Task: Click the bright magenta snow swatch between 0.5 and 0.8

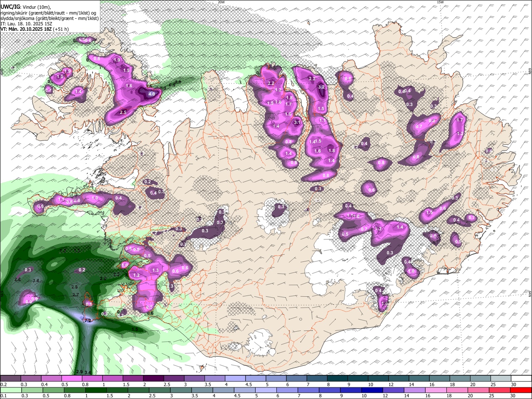Action: tap(71, 379)
